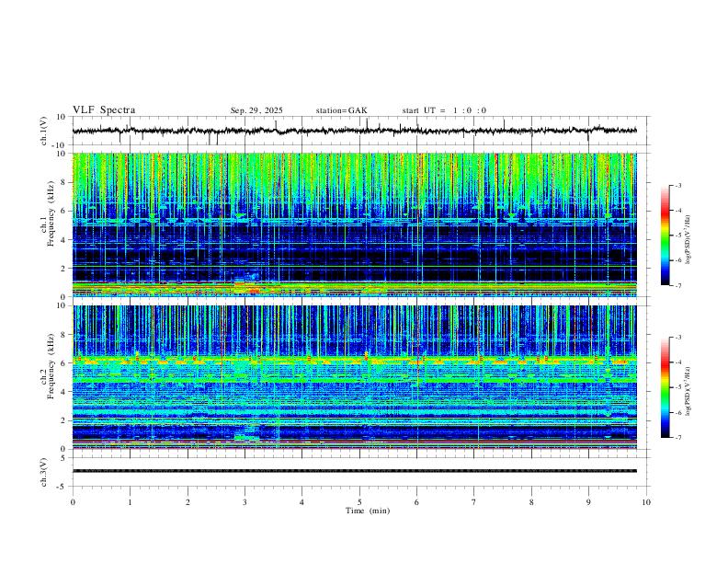The height and width of the screenshot is (563, 728).
Task: Click inside the ch.1 spectrogram panel
Action: pyautogui.click(x=355, y=224)
